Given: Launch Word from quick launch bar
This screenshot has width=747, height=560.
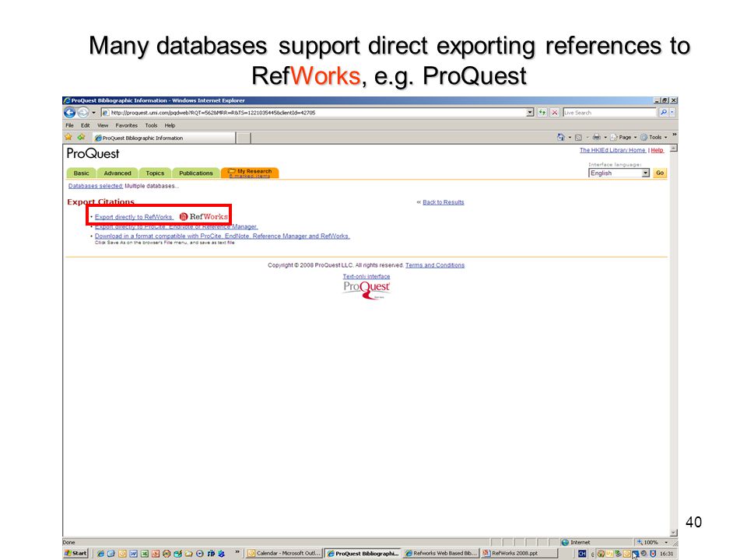Looking at the screenshot, I should point(133,554).
